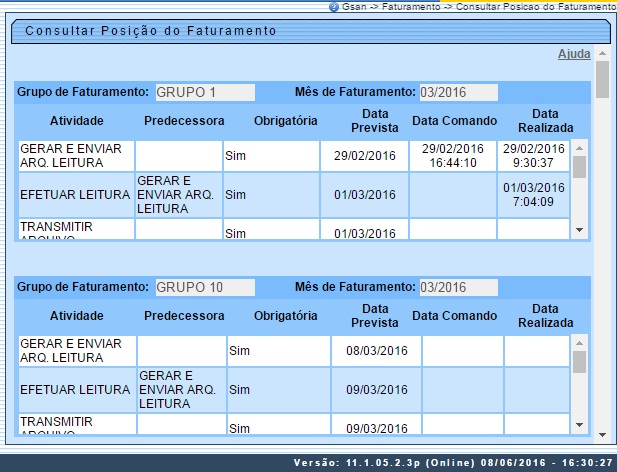Viewport: 617px width, 472px height.
Task: Click the 09/03/2016 planned date for EFETUAR LEITURA
Action: tap(377, 390)
